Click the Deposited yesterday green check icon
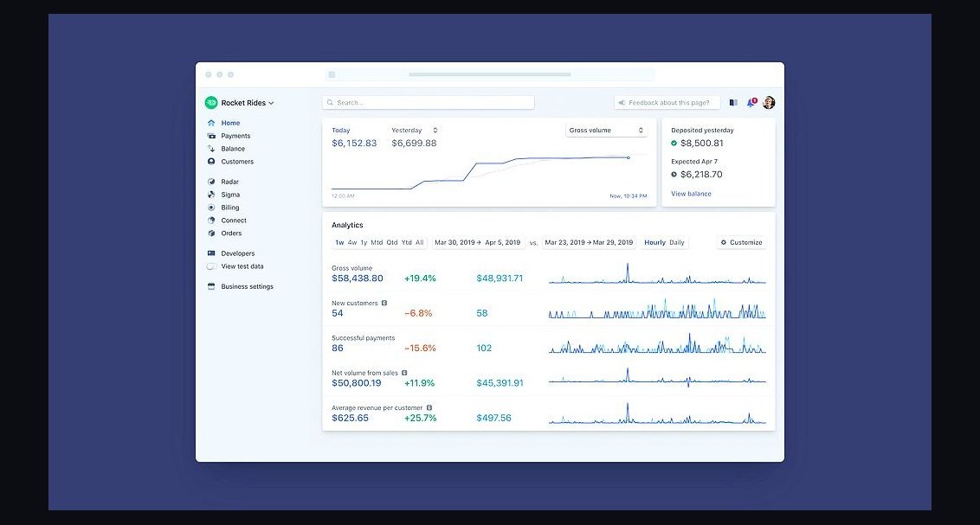Image resolution: width=980 pixels, height=525 pixels. (x=674, y=143)
